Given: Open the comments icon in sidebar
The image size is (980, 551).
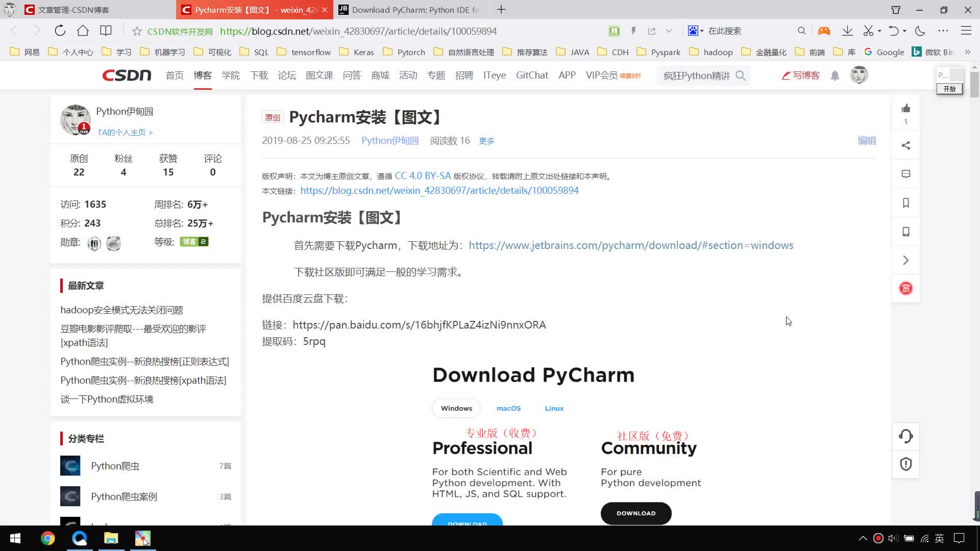Looking at the screenshot, I should click(x=906, y=174).
